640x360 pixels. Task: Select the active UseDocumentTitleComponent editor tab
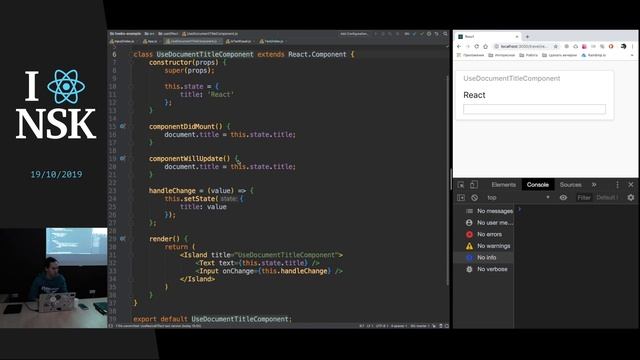(193, 41)
